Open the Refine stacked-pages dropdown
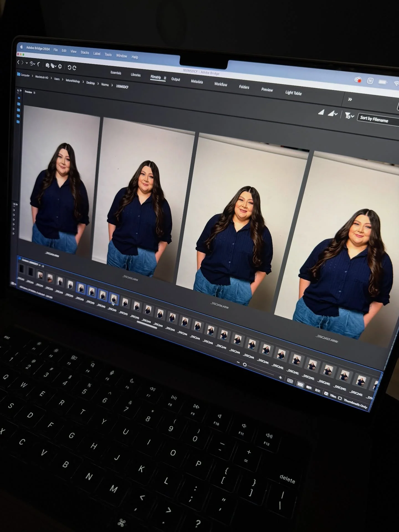Screen dimensions: 399x532 coord(53,66)
